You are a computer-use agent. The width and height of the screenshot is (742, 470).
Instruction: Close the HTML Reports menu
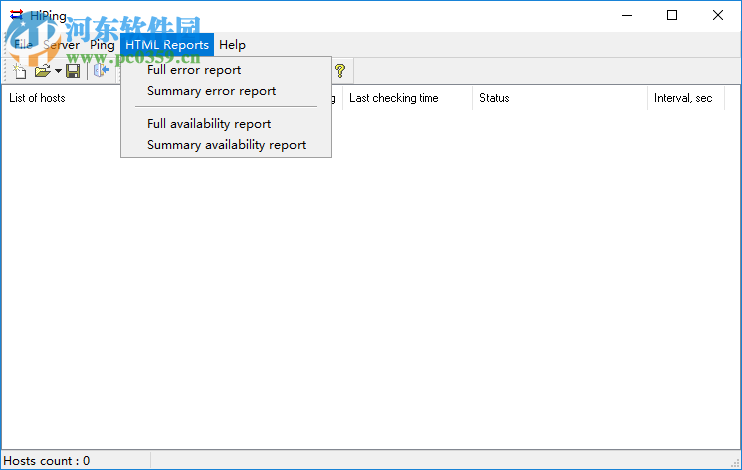(167, 45)
